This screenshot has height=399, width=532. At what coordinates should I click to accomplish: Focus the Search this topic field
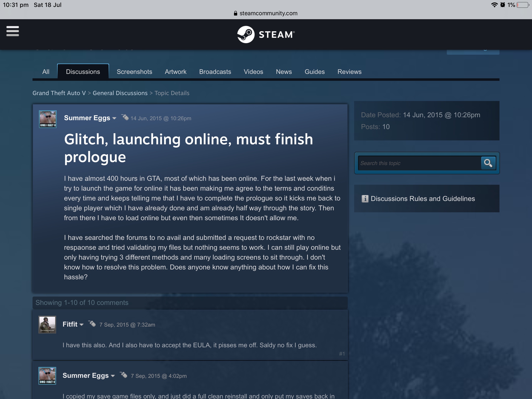[420, 163]
